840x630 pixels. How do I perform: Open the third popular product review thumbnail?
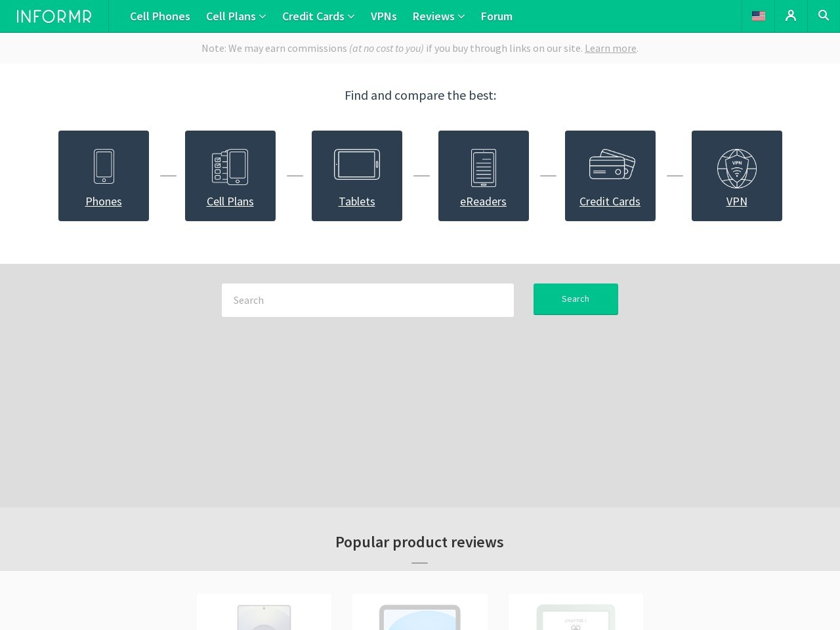tap(576, 617)
